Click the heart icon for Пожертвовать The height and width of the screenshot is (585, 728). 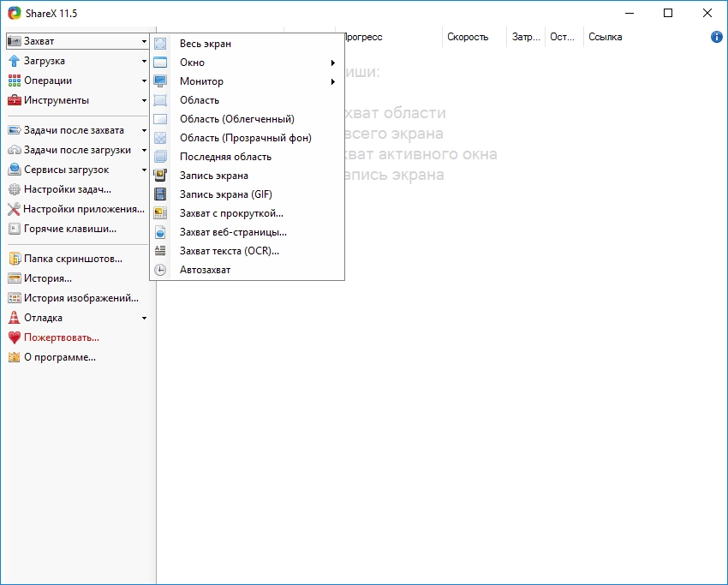[x=15, y=337]
